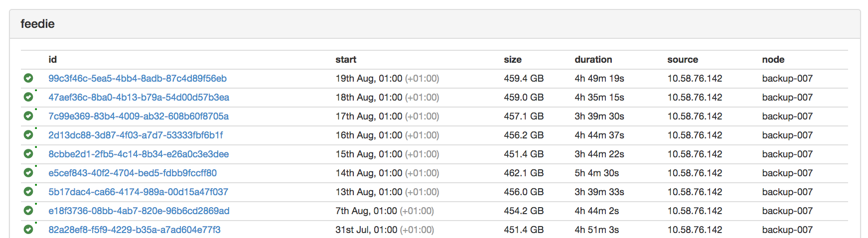Click green check icon beside 8cbbe2d1 backup

pyautogui.click(x=28, y=154)
